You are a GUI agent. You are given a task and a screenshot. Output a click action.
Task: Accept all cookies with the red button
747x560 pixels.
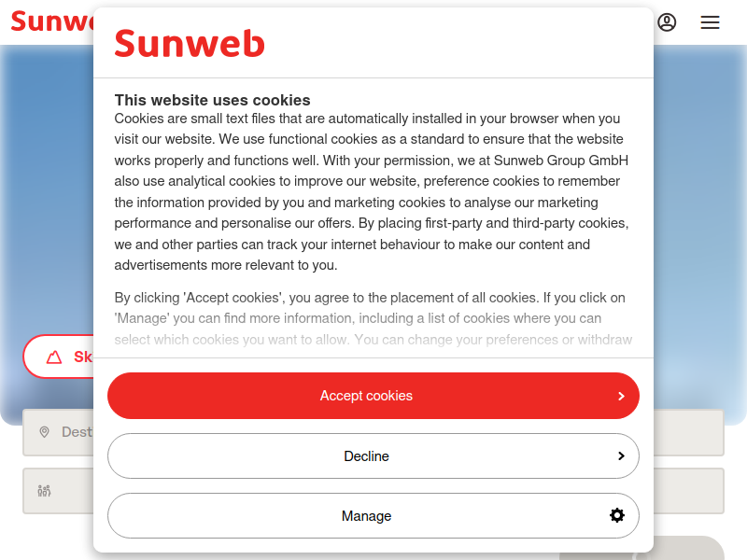coord(373,396)
